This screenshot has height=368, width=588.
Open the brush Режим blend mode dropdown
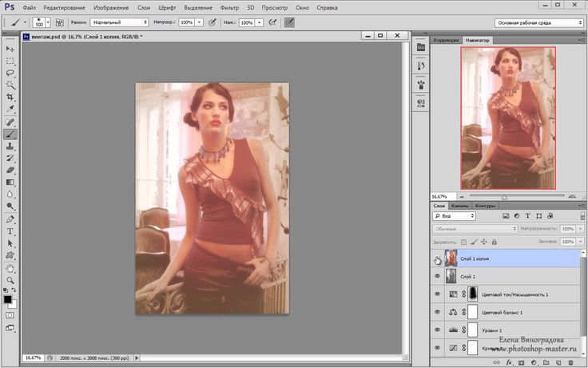click(119, 22)
